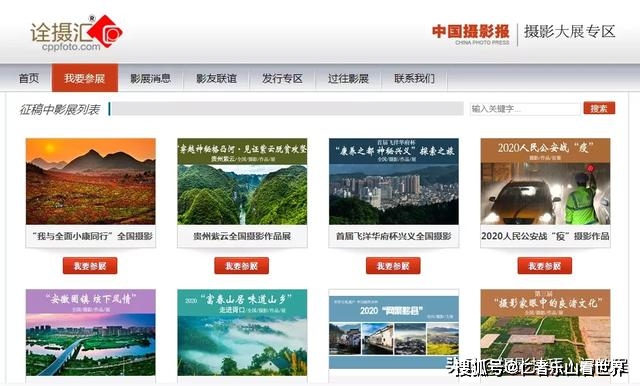Open the 首页 menu item
Image resolution: width=640 pixels, height=386 pixels.
29,78
